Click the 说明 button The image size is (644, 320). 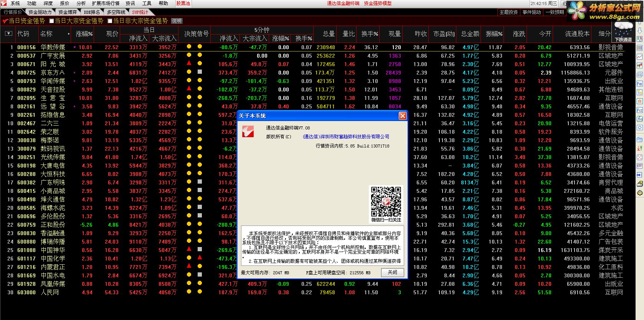coord(177,21)
